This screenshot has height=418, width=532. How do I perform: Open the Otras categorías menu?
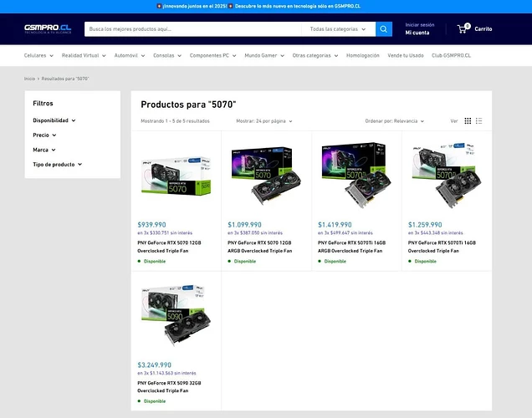pyautogui.click(x=315, y=56)
